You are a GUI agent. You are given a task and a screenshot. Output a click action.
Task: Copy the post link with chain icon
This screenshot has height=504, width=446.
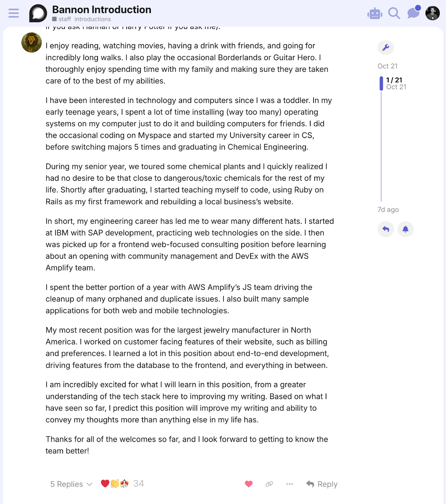point(269,484)
